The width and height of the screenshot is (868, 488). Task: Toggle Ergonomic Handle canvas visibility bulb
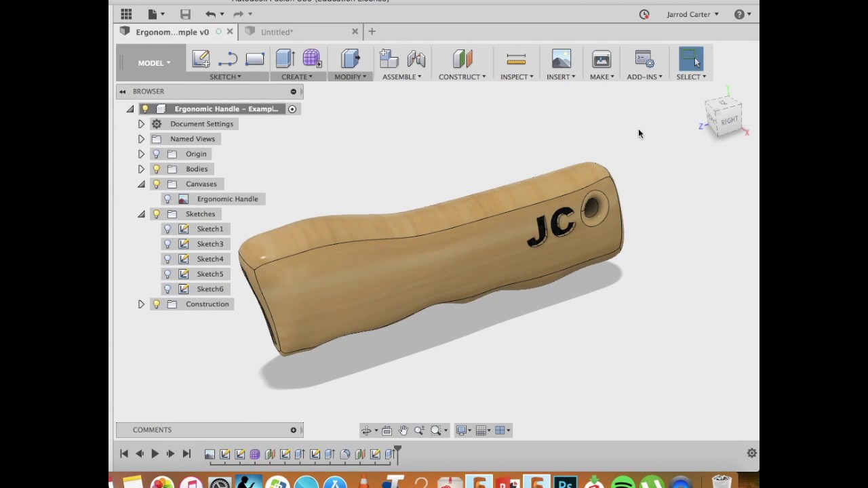(x=167, y=199)
